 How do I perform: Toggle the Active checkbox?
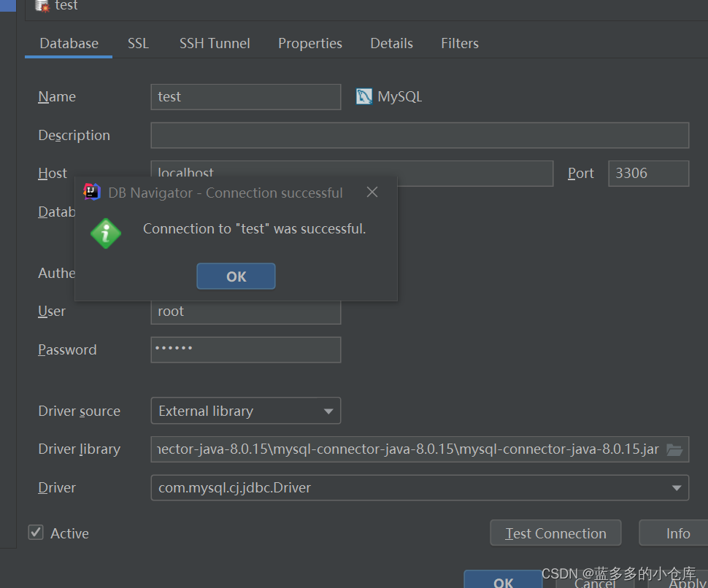[36, 533]
